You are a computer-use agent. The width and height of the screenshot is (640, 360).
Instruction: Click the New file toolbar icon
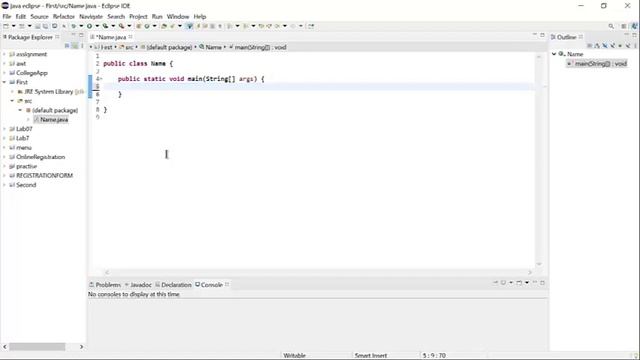pos(6,26)
